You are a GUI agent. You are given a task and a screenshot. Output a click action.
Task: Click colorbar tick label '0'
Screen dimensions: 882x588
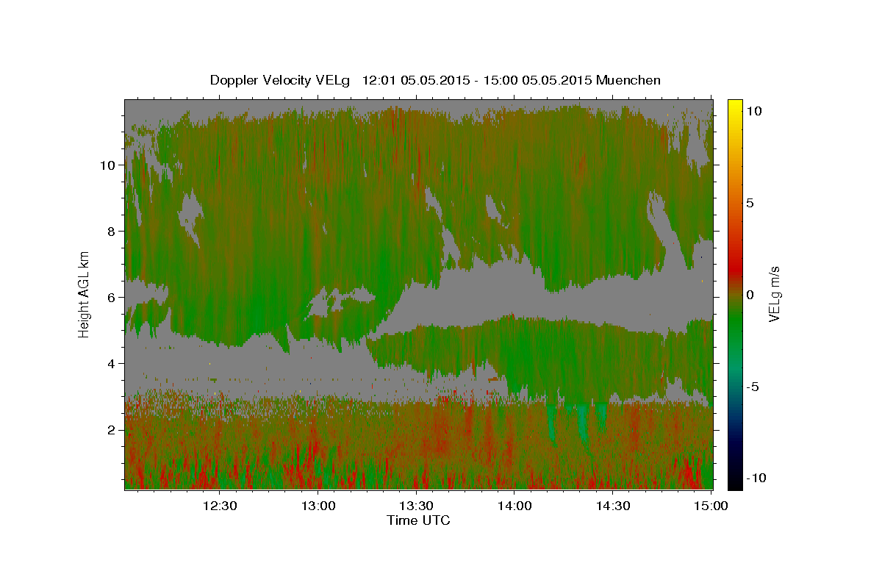click(750, 295)
